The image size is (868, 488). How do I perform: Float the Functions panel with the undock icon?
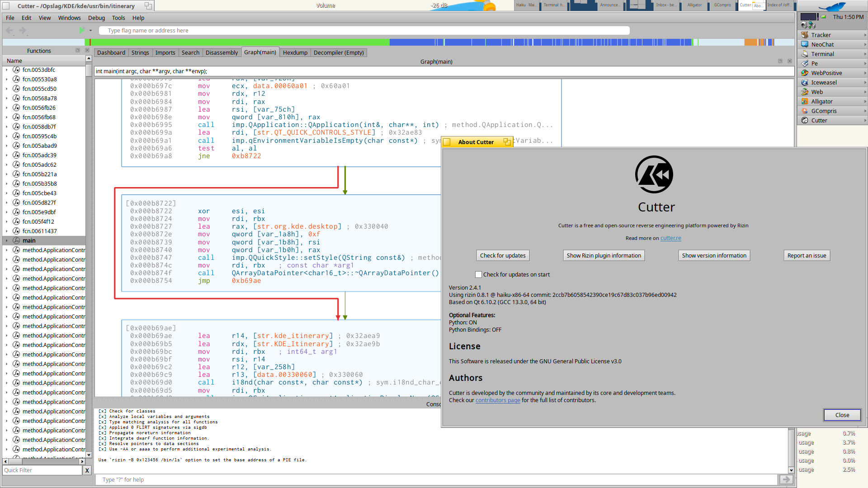coord(78,50)
